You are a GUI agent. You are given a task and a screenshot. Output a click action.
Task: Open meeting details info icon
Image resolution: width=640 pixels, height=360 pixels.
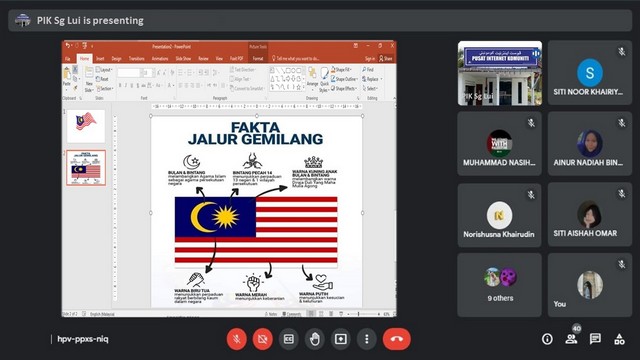point(547,339)
